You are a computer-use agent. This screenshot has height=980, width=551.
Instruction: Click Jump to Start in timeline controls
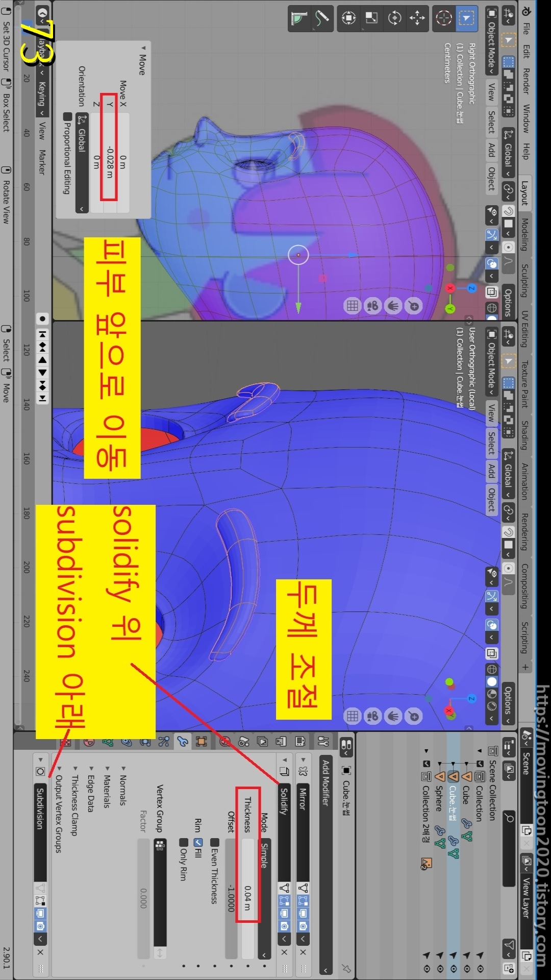pyautogui.click(x=42, y=334)
